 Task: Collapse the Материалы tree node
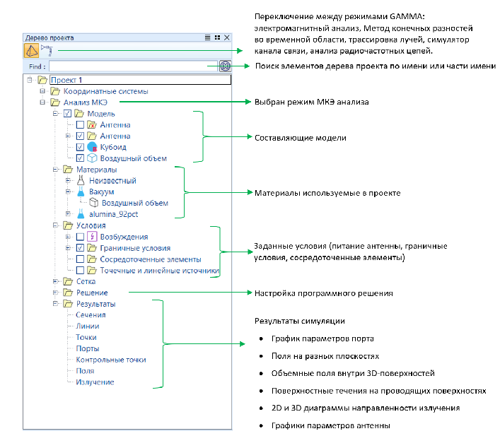point(54,170)
